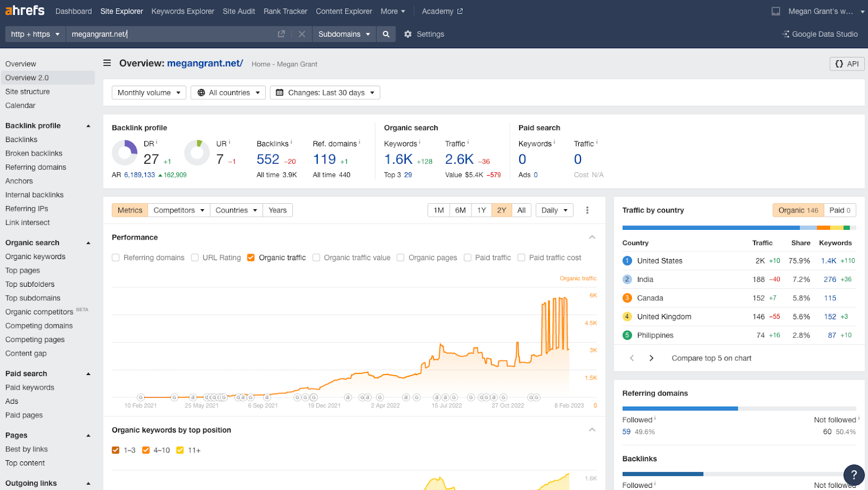Open Settings gear icon
Image resolution: width=868 pixels, height=490 pixels.
tap(408, 34)
